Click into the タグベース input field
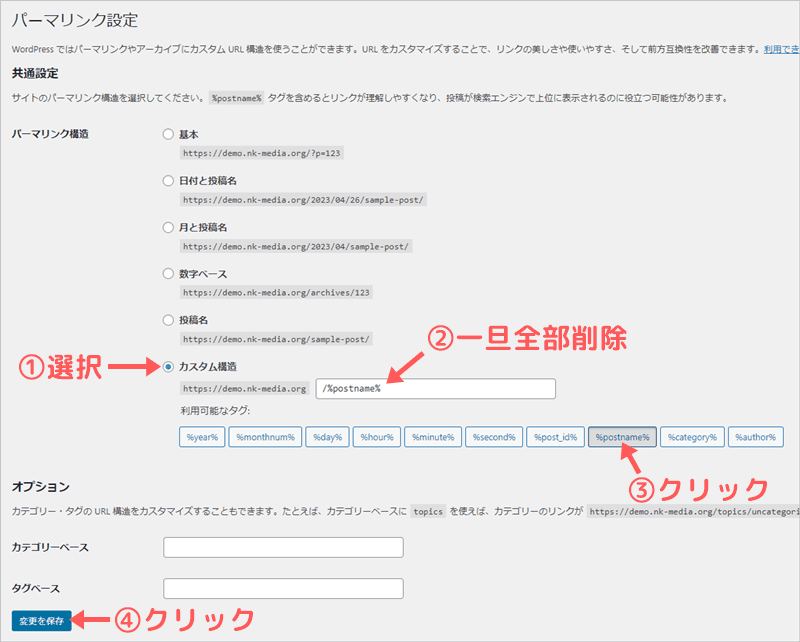This screenshot has width=800, height=642. click(x=283, y=588)
